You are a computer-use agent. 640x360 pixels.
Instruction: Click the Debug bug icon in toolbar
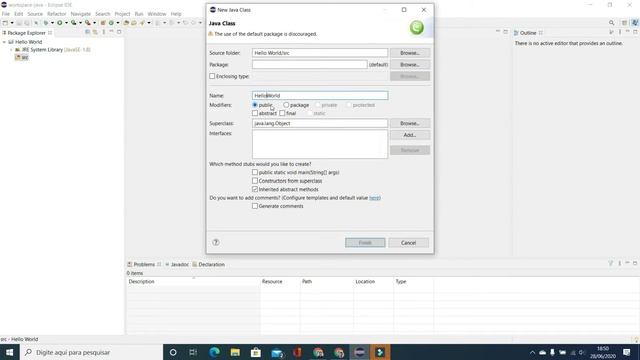46,23
